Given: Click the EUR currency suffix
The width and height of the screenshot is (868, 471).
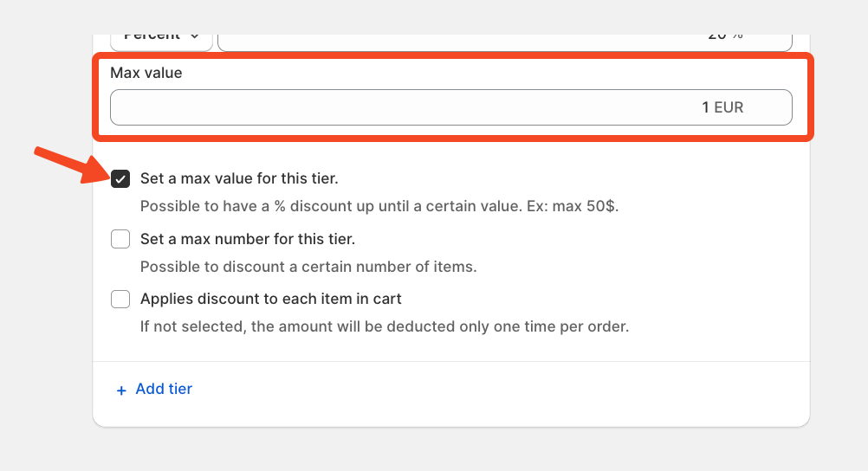Looking at the screenshot, I should [x=729, y=108].
